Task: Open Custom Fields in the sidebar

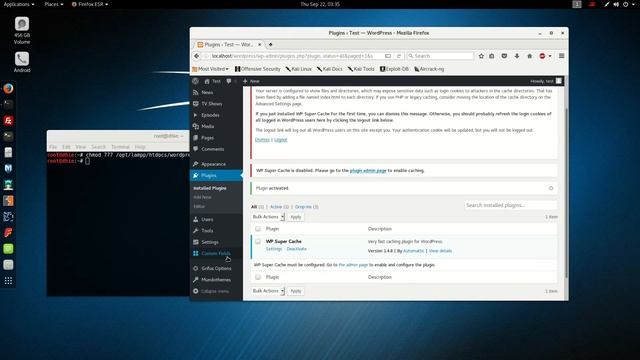Action: tap(216, 253)
